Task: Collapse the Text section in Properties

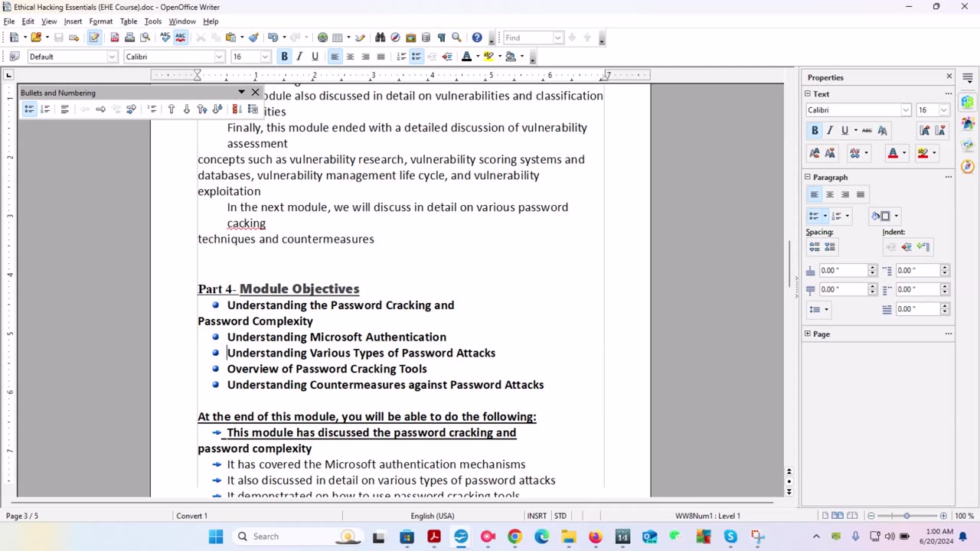Action: [x=808, y=94]
